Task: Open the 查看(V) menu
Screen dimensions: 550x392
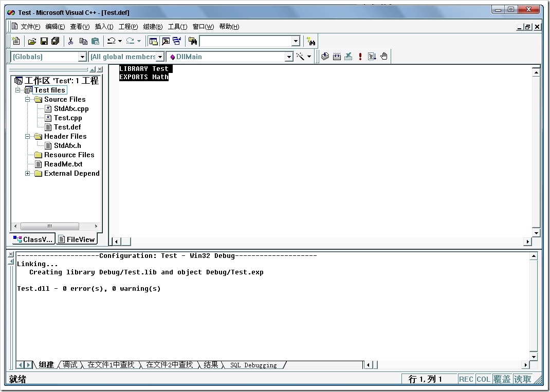Action: [80, 27]
